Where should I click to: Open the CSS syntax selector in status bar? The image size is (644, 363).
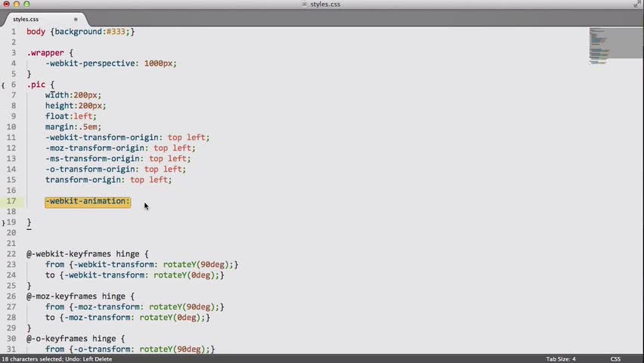[615, 359]
